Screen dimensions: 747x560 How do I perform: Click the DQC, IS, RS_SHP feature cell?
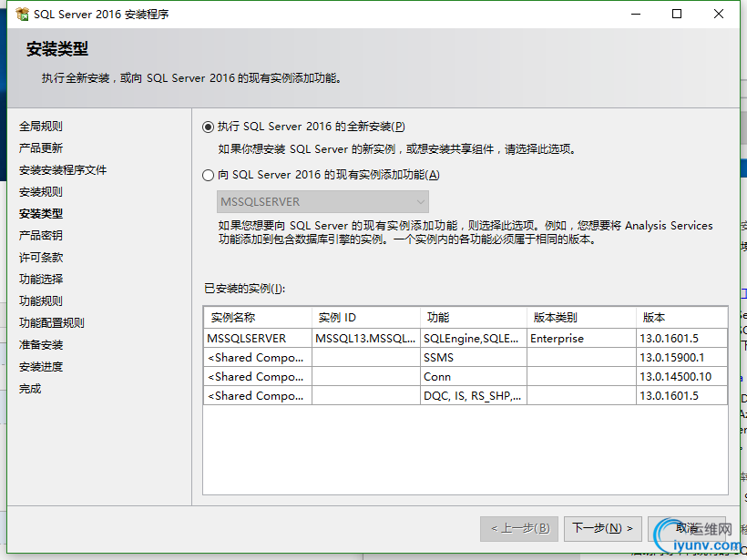[x=474, y=395]
